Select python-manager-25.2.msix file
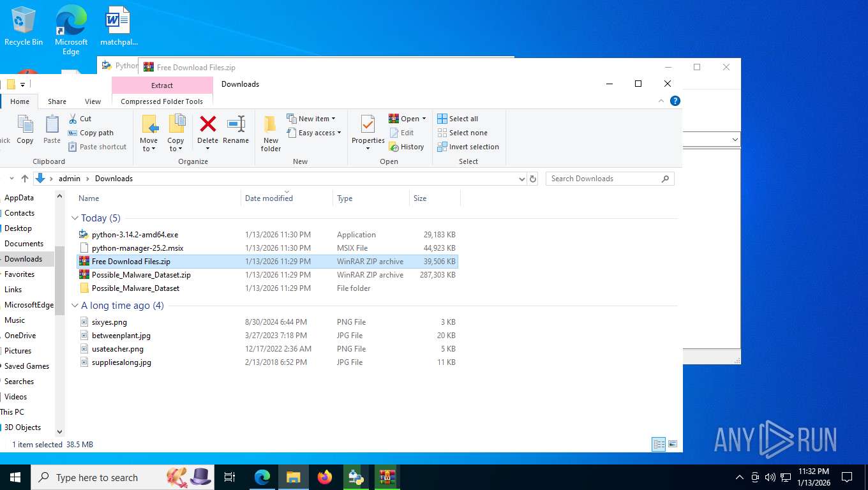 tap(267, 248)
